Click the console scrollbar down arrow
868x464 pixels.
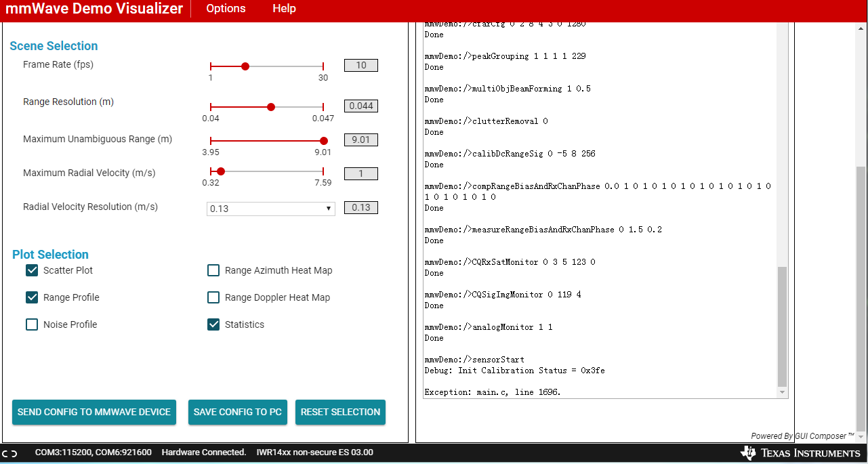(783, 392)
